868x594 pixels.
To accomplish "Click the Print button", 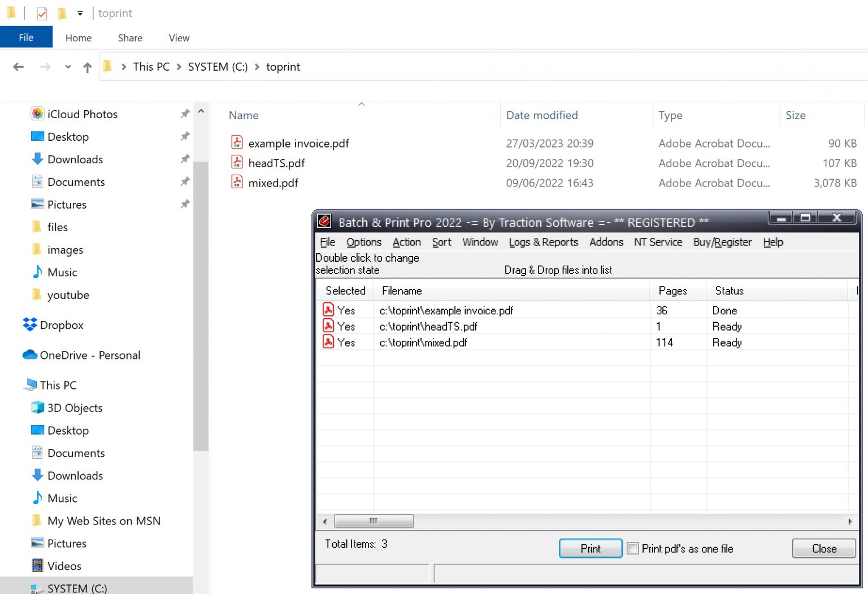I will 590,548.
